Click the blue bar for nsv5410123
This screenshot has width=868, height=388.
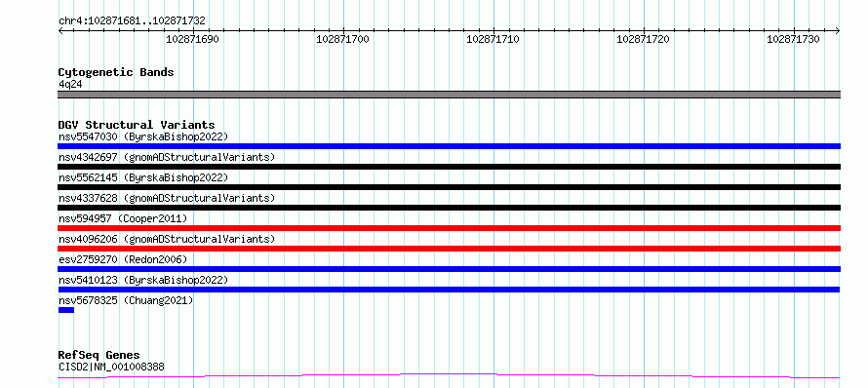pyautogui.click(x=449, y=290)
